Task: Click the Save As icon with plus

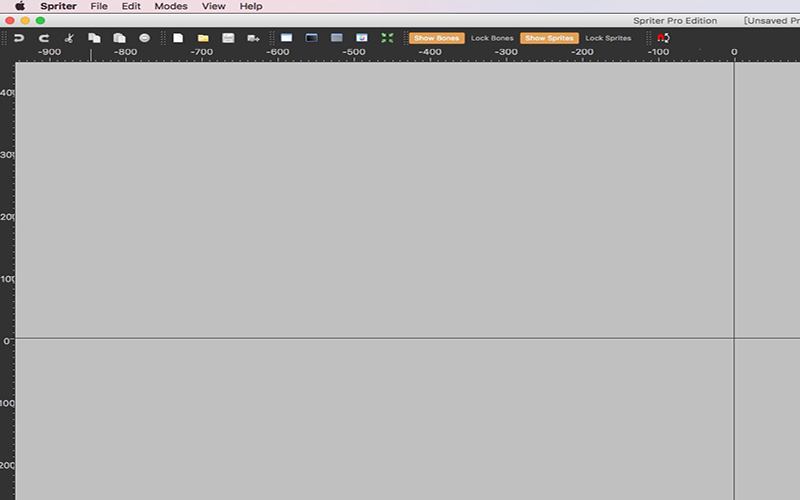Action: click(x=253, y=38)
